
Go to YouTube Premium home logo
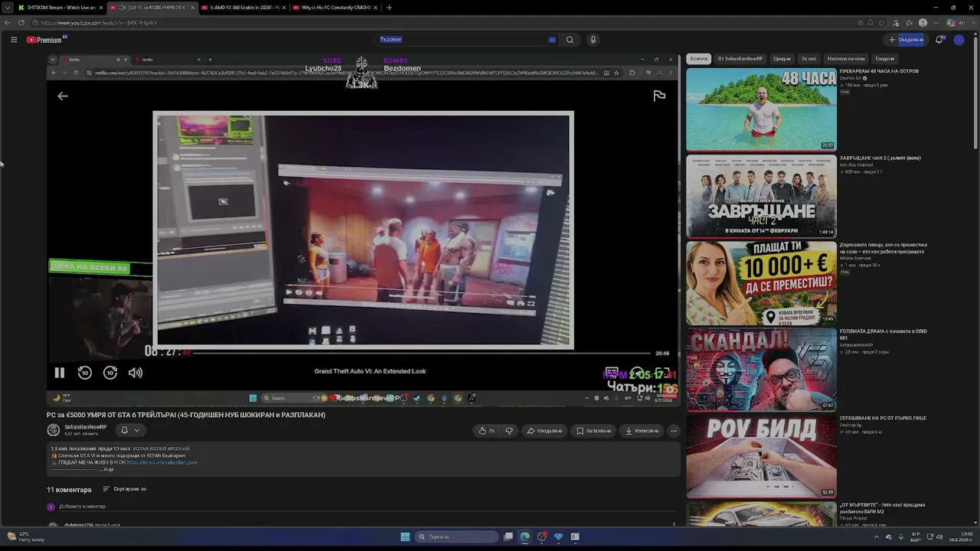pos(44,40)
